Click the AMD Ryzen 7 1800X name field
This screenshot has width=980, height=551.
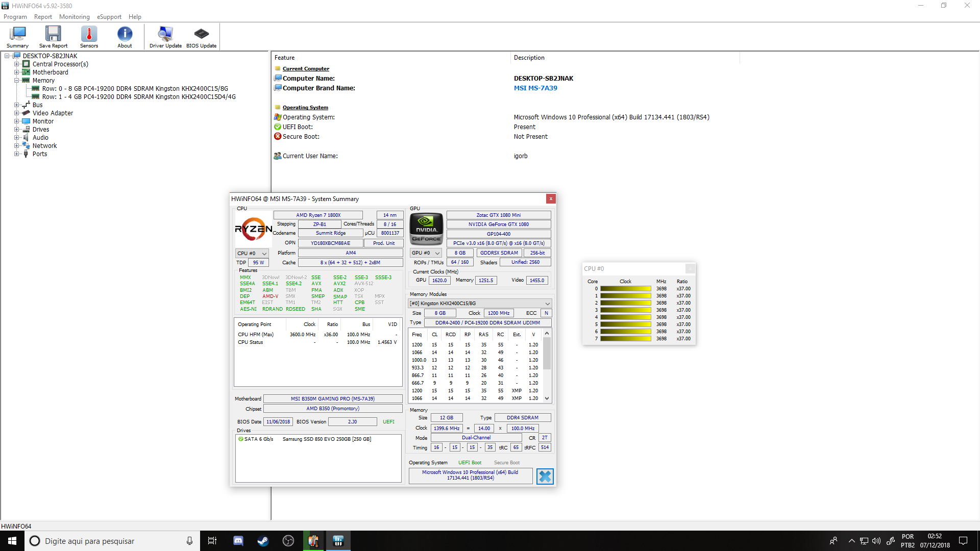click(x=318, y=215)
